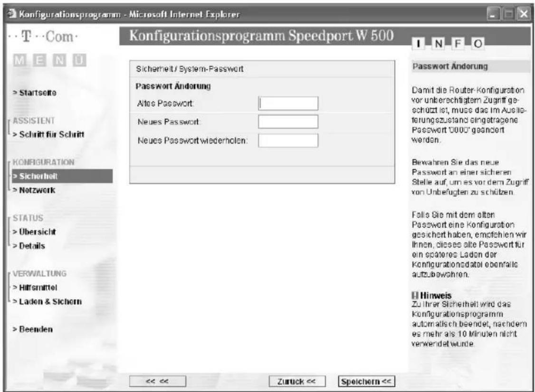Click the Hinweis note icon
This screenshot has height=392, width=535.
415,295
